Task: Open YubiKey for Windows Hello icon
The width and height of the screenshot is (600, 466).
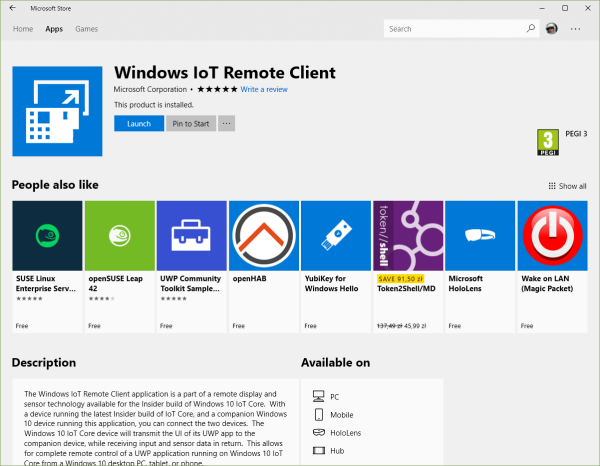Action: point(335,236)
